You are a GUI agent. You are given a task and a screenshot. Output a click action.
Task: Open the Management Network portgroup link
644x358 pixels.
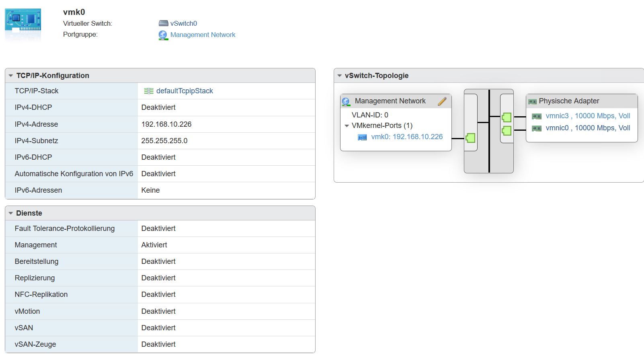tap(203, 35)
